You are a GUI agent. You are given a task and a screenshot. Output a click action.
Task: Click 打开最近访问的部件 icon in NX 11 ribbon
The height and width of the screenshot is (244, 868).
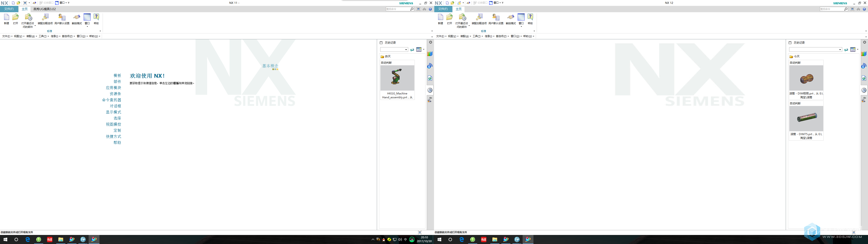(x=28, y=17)
